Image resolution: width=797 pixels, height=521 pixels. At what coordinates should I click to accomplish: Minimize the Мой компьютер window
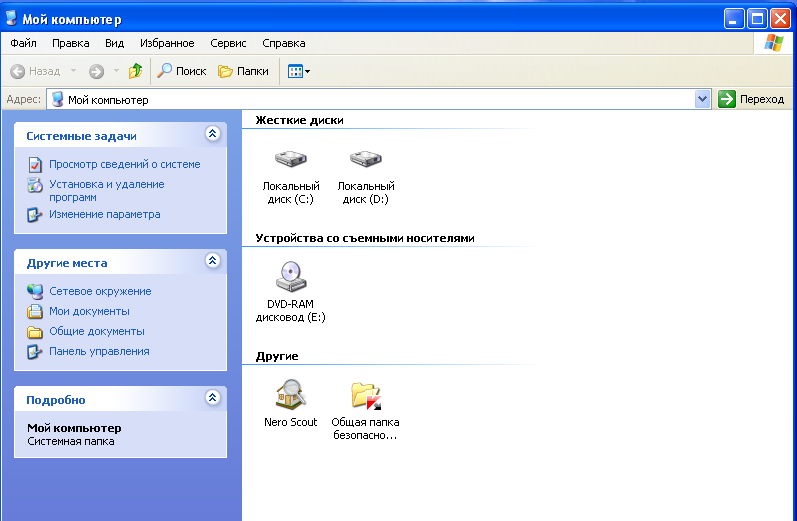tap(734, 19)
